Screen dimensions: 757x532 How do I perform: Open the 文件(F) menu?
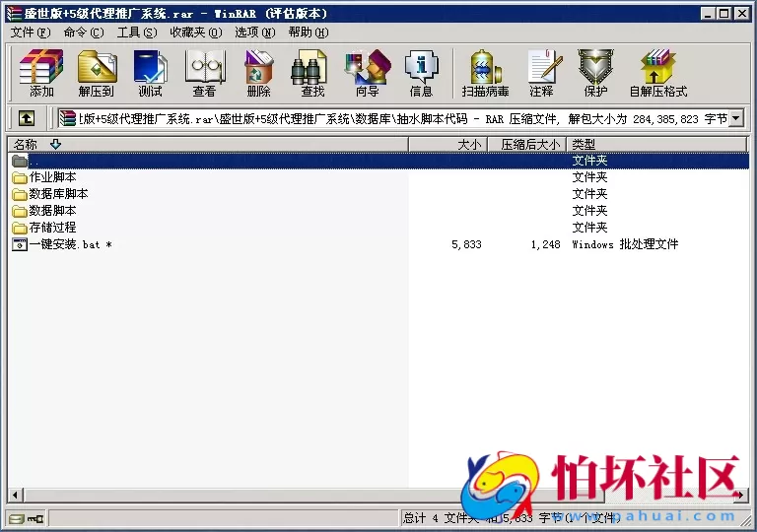pyautogui.click(x=31, y=33)
